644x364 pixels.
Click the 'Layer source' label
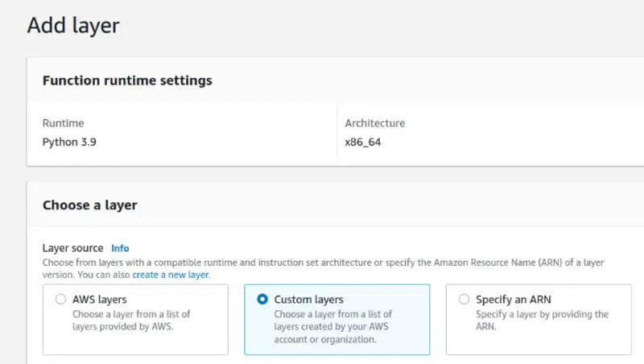pyautogui.click(x=72, y=248)
